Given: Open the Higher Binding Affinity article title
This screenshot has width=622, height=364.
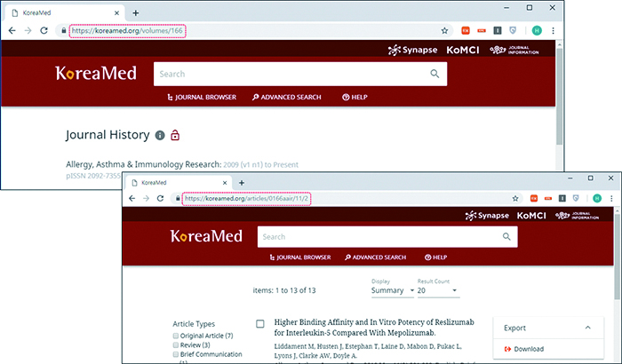Looking at the screenshot, I should pyautogui.click(x=374, y=328).
